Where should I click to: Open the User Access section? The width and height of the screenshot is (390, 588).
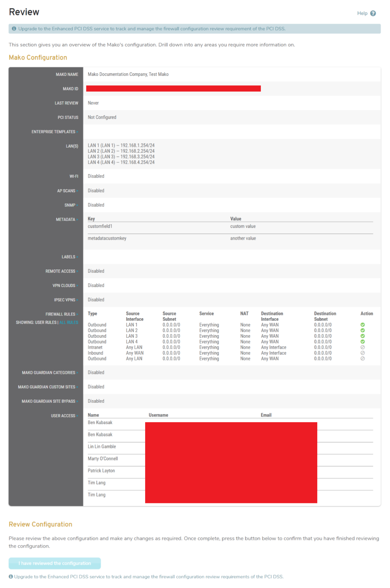63,415
